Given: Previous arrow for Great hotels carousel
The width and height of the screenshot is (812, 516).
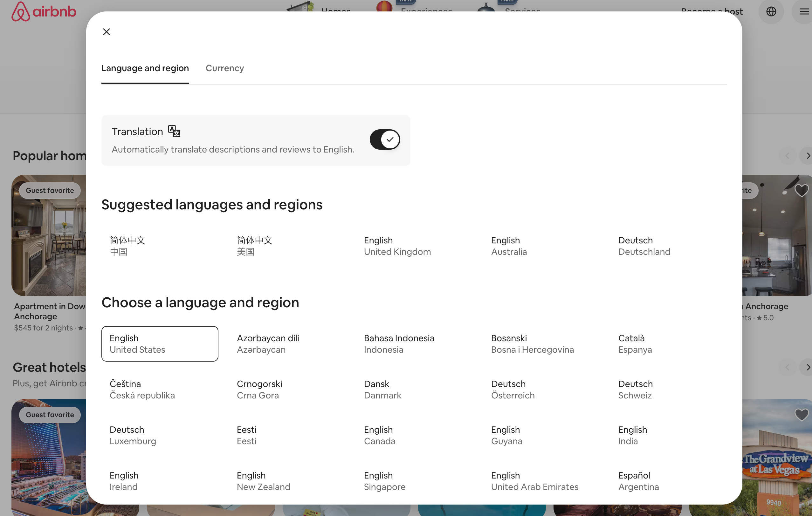Looking at the screenshot, I should [x=788, y=367].
